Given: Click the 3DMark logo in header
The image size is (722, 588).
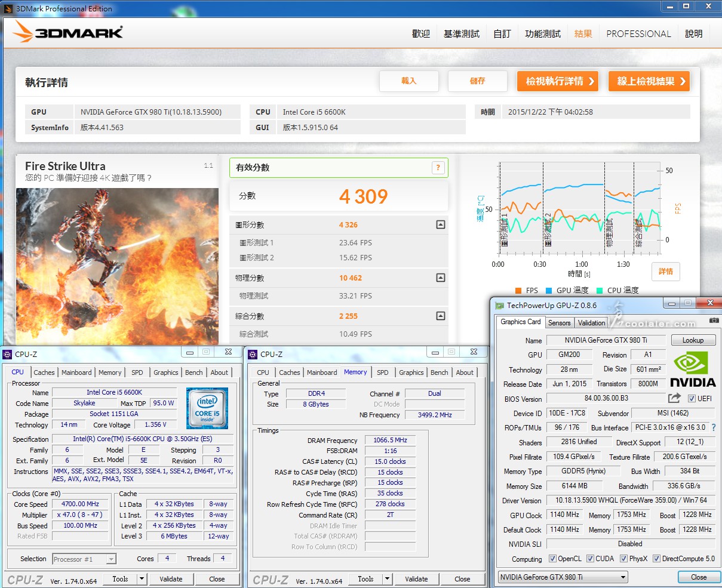Looking at the screenshot, I should coord(68,32).
